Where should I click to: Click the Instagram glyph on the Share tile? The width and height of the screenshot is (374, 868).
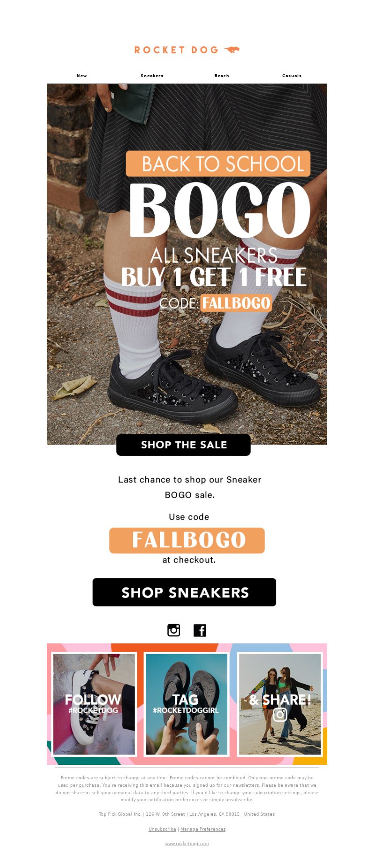pos(280,714)
